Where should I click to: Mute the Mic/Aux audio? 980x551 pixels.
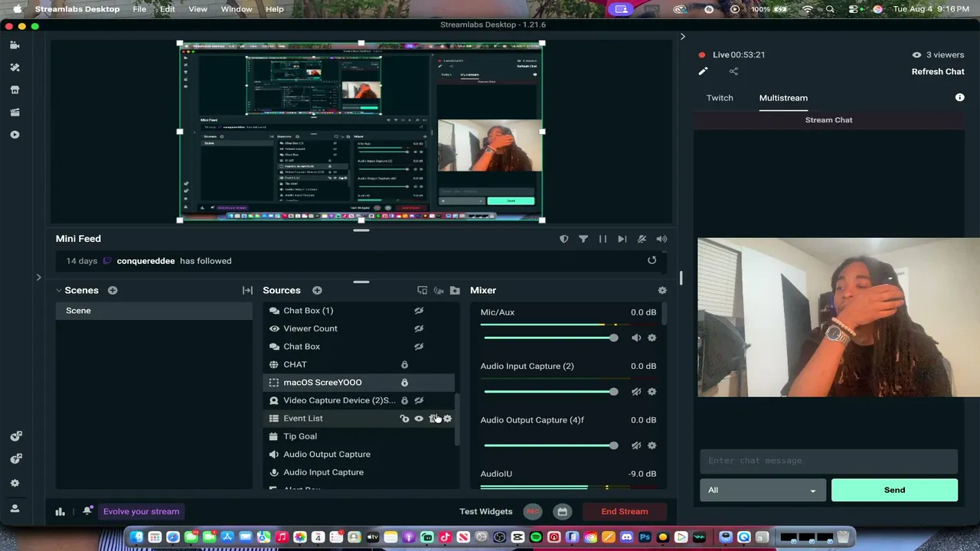636,337
